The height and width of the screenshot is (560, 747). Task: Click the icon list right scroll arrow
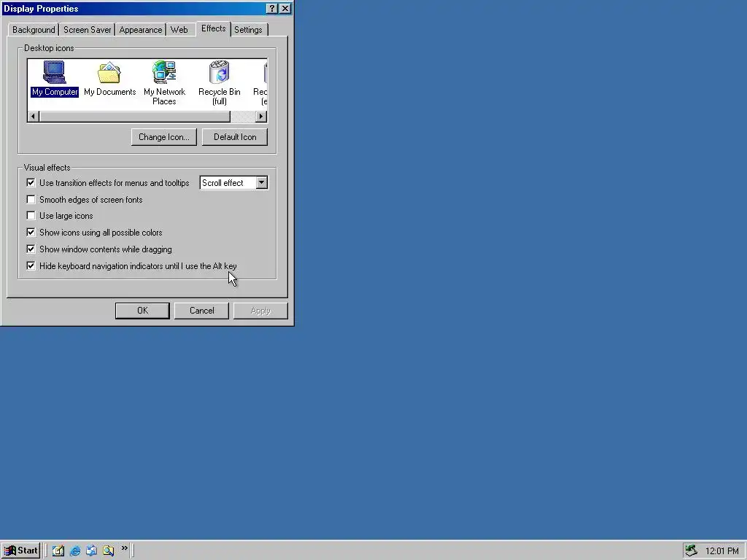click(x=261, y=116)
